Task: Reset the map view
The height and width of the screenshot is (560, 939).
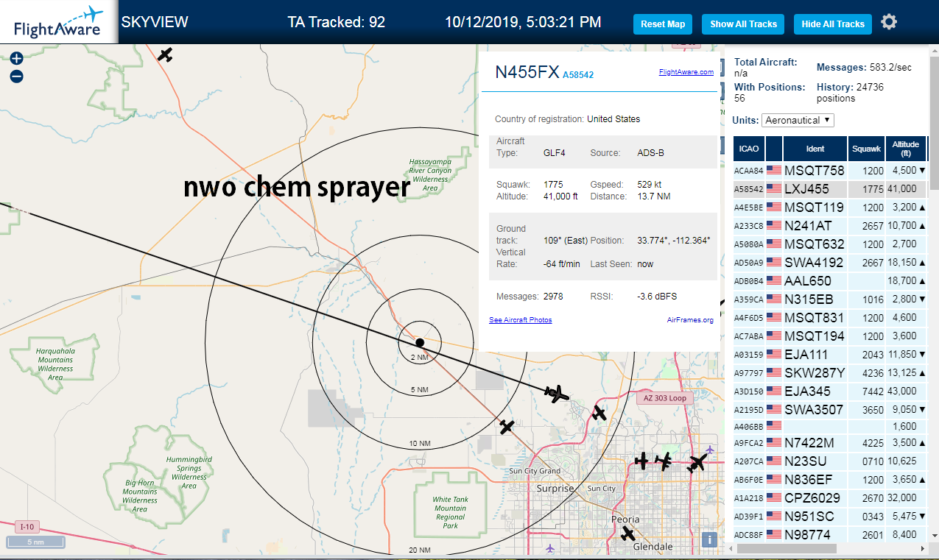Action: [x=663, y=24]
